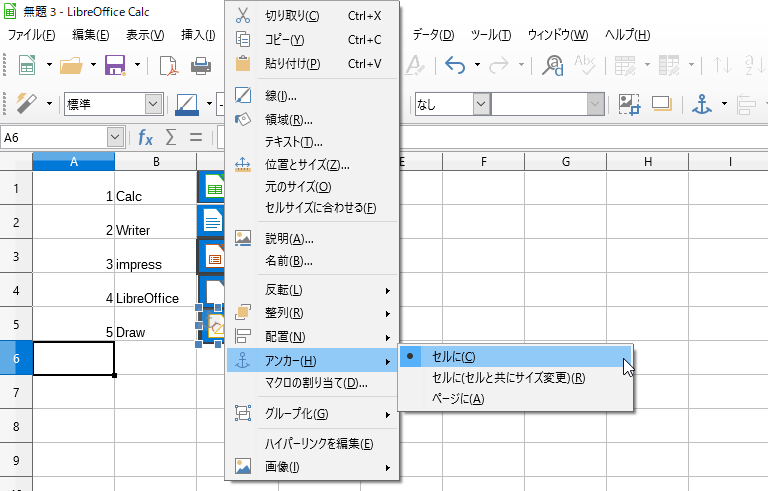This screenshot has width=768, height=491.
Task: Choose コピー(Y) from context menu
Action: click(312, 40)
